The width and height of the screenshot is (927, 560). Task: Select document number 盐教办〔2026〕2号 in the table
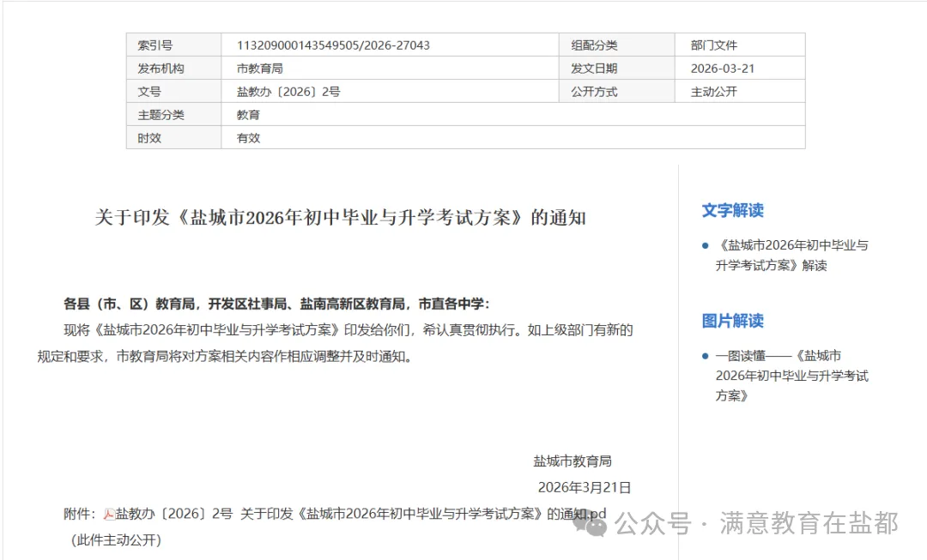coord(288,92)
